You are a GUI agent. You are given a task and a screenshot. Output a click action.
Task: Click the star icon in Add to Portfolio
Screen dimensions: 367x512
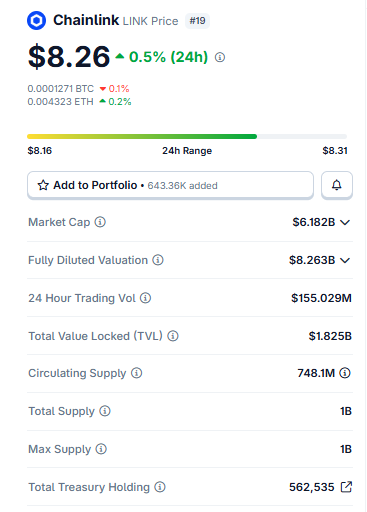pos(43,185)
